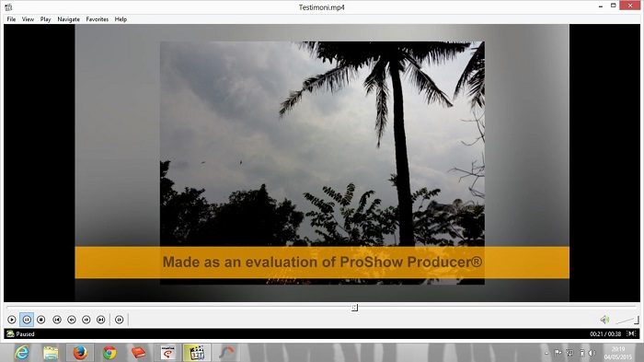Open the curved-arrow app on the taskbar
644x362 pixels.
tap(226, 353)
